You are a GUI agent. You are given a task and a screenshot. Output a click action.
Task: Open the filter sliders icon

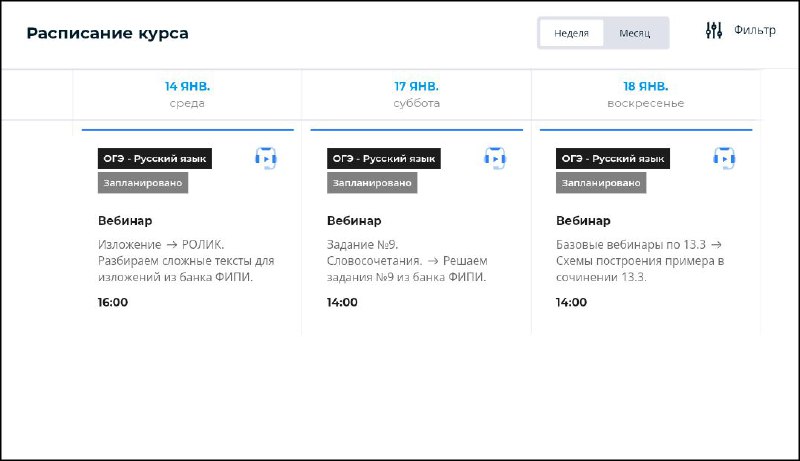[x=713, y=31]
